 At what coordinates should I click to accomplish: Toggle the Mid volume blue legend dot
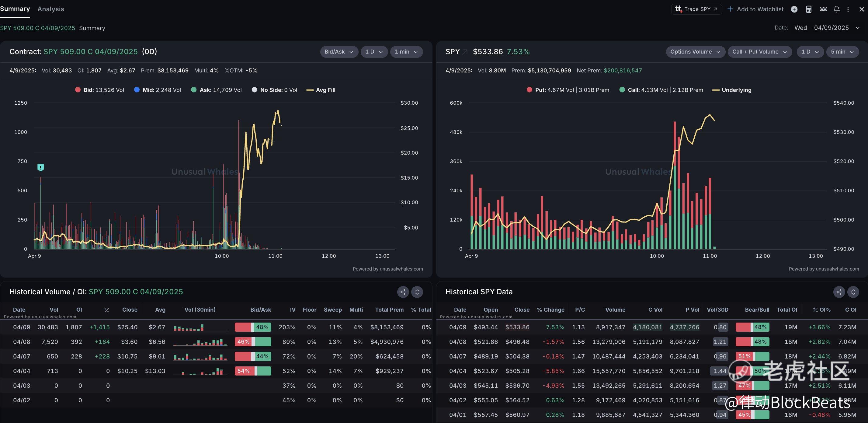[x=137, y=90]
